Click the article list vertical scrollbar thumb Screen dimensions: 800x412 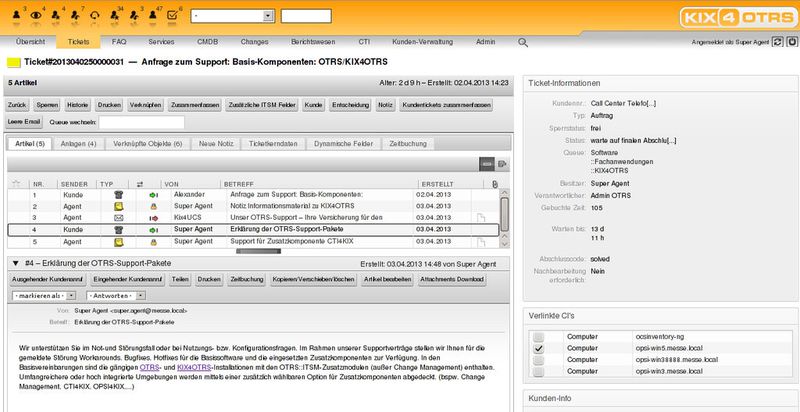coord(505,215)
